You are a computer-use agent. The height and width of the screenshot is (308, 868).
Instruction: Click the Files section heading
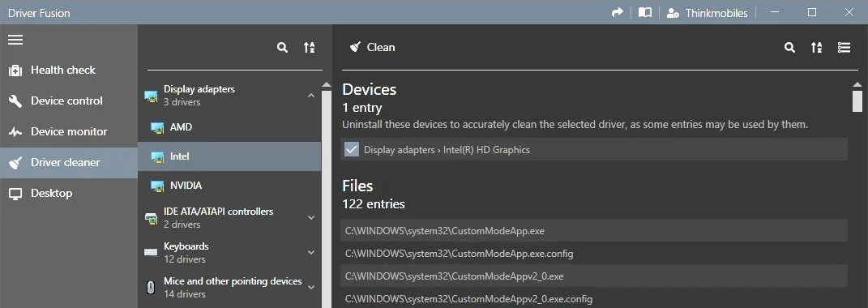[x=357, y=186]
